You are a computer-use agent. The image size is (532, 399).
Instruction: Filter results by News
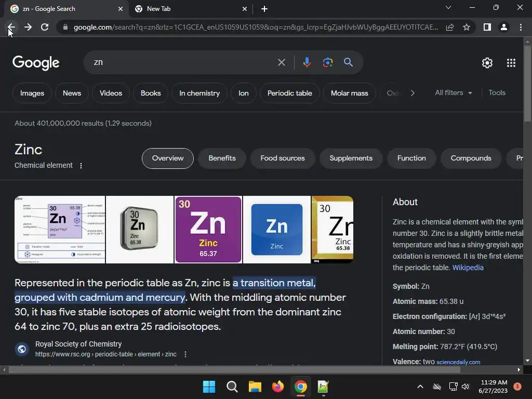[x=72, y=93]
